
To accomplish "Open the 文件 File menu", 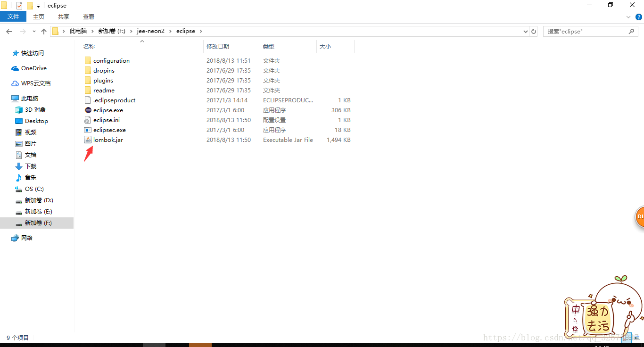I will tap(13, 17).
